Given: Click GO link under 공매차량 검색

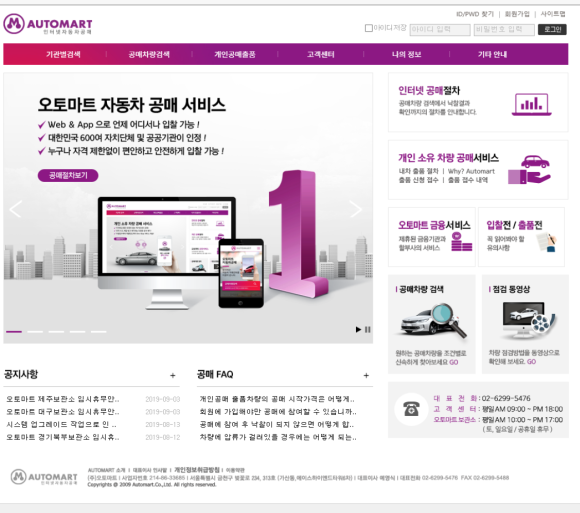Looking at the screenshot, I should (x=454, y=362).
